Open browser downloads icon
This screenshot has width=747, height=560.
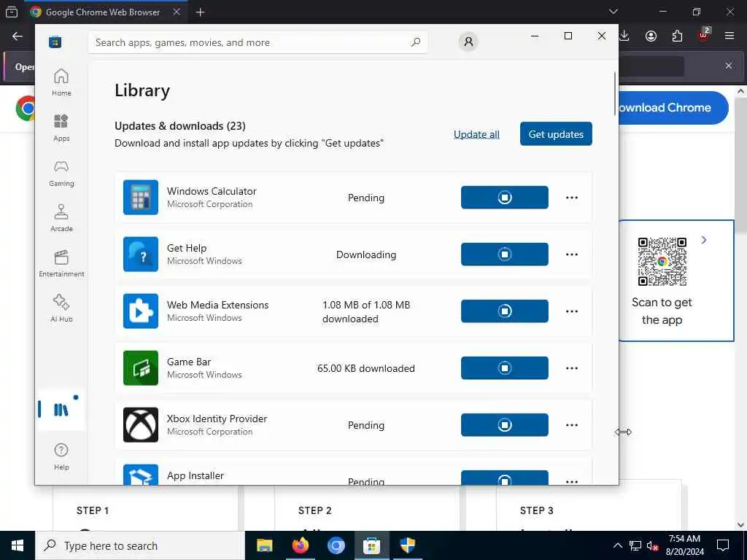tap(624, 36)
